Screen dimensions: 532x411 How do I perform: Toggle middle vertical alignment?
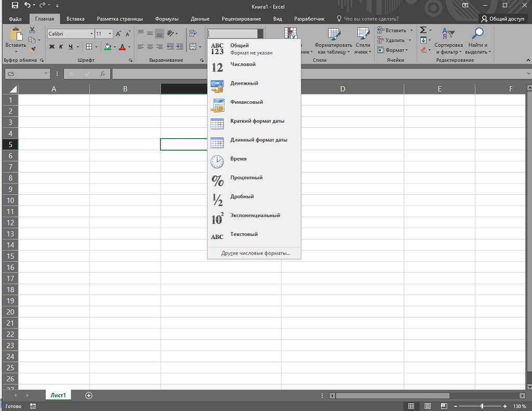pos(150,33)
